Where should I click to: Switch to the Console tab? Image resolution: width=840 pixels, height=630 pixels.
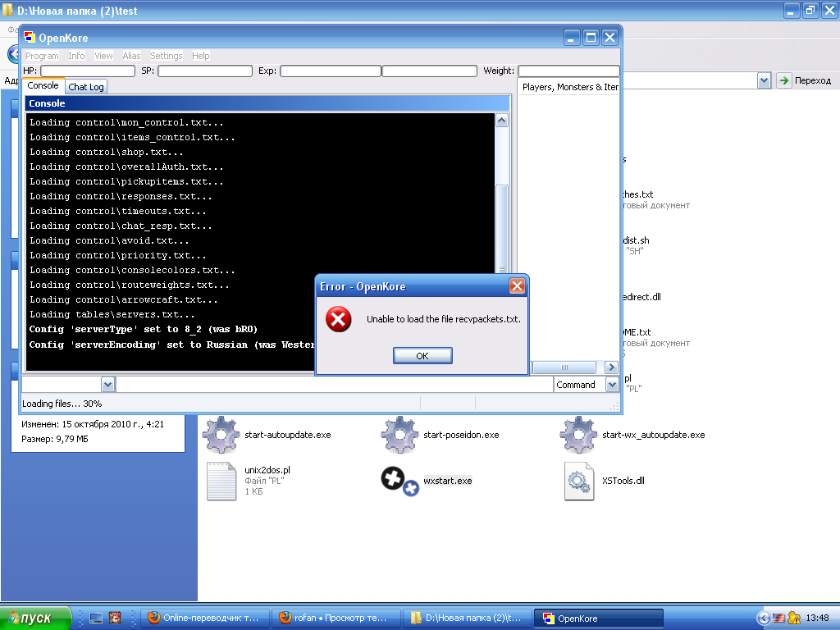tap(43, 85)
